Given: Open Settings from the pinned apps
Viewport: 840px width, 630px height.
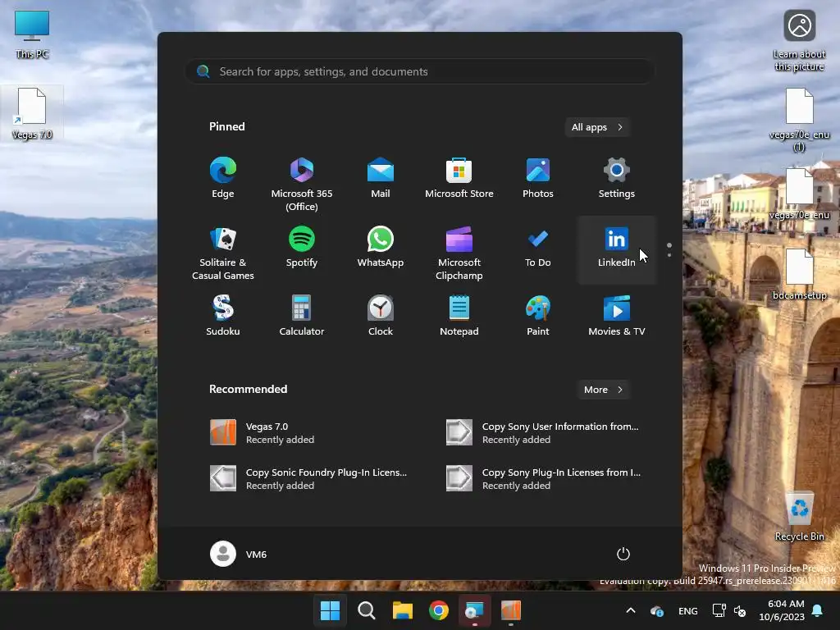Looking at the screenshot, I should (617, 178).
